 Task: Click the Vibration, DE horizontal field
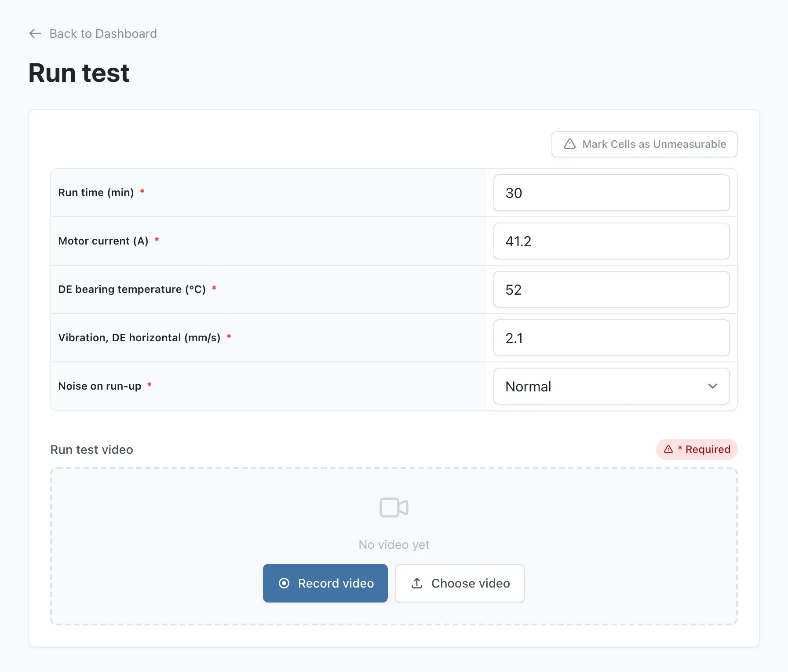click(x=611, y=338)
